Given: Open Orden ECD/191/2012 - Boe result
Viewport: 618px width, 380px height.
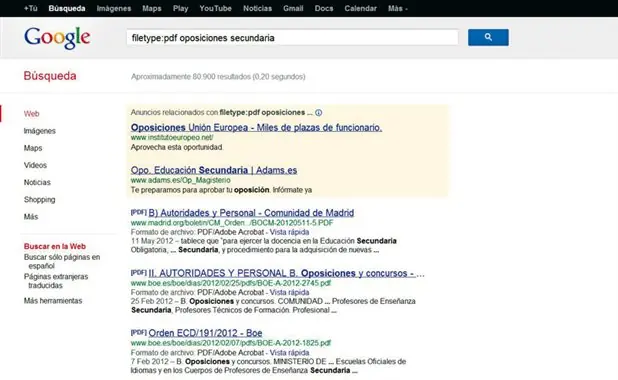Looking at the screenshot, I should (x=205, y=333).
